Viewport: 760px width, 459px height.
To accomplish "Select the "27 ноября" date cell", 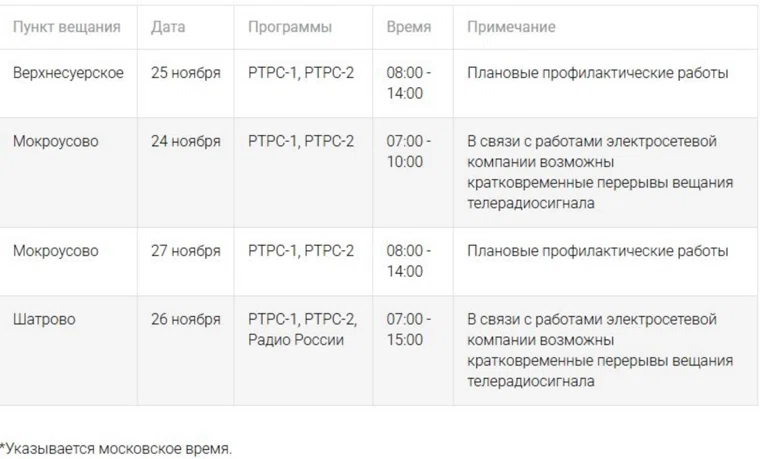I will tap(186, 250).
